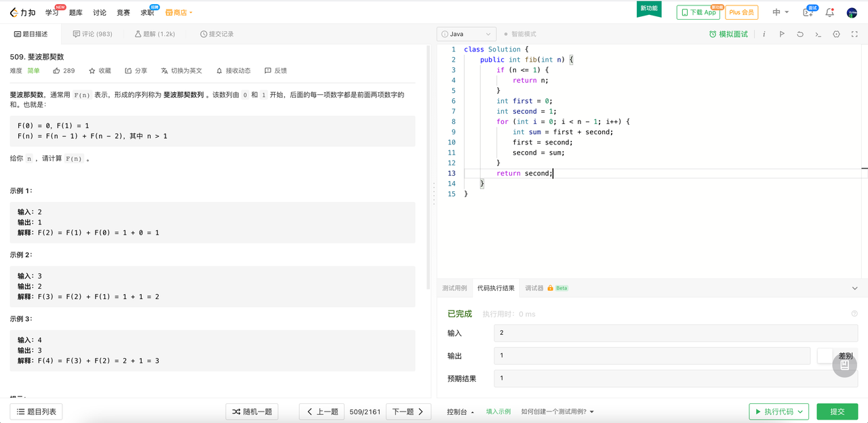Image resolution: width=868 pixels, height=423 pixels.
Task: Click the 下载 App button
Action: click(x=698, y=12)
